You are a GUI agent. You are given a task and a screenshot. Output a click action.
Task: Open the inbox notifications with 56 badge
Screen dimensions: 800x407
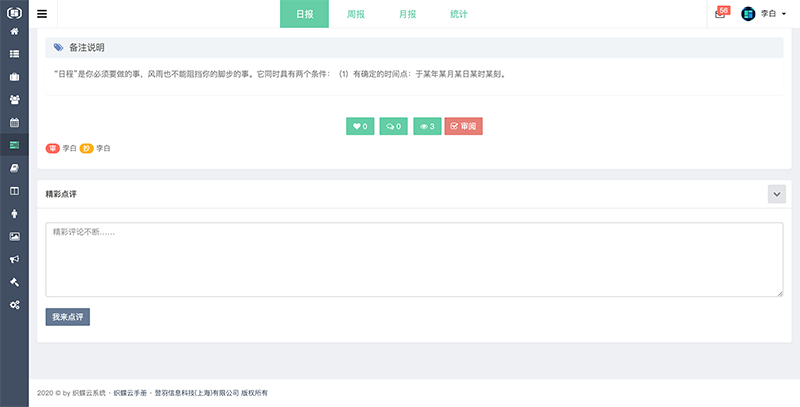click(x=720, y=14)
